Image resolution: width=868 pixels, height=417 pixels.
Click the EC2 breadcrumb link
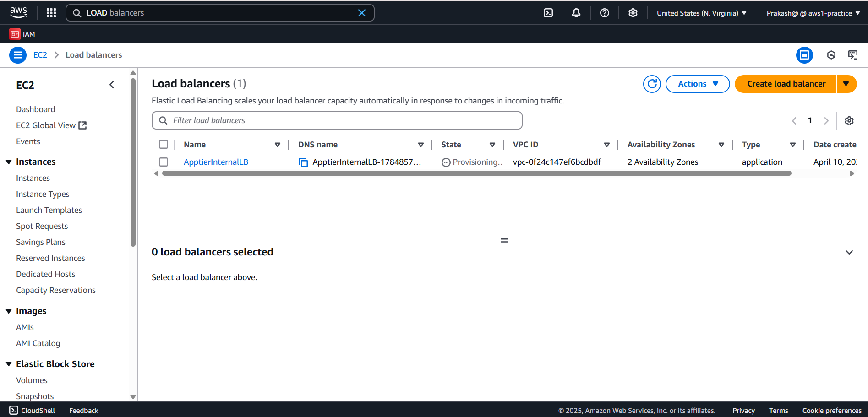pos(40,55)
